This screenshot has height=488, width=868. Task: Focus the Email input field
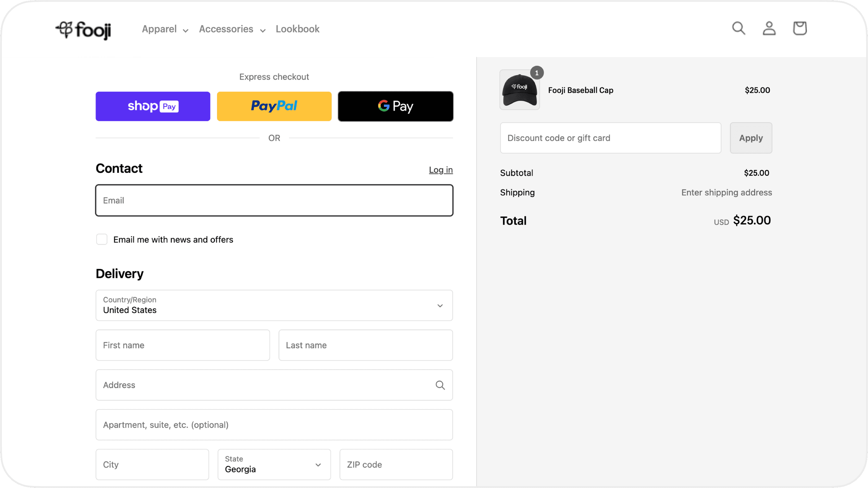pyautogui.click(x=274, y=200)
